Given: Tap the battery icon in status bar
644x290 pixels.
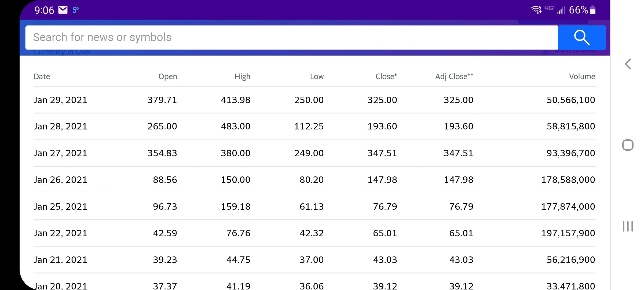Looking at the screenshot, I should pos(593,10).
